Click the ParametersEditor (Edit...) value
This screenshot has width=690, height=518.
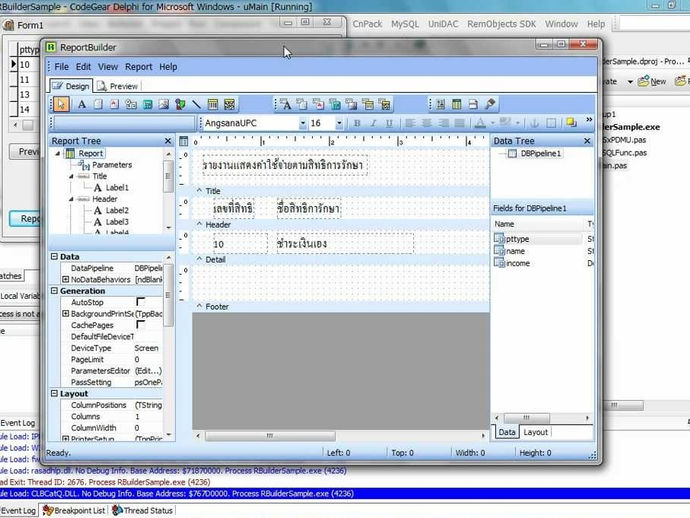click(148, 371)
